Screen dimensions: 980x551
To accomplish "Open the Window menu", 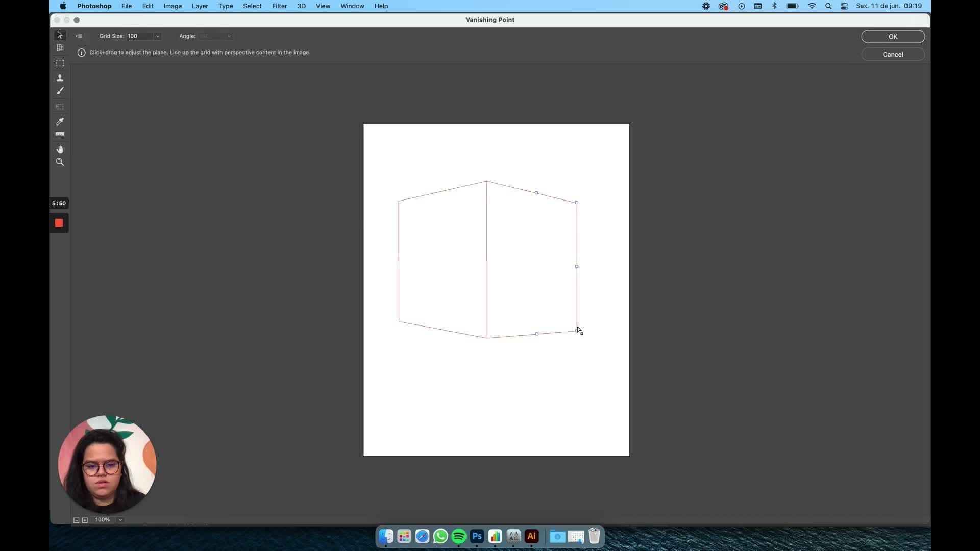I will tap(352, 6).
